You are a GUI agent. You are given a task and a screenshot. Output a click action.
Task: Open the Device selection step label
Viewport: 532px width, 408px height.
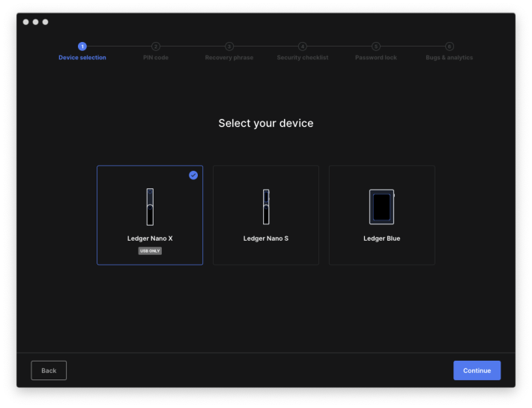click(82, 58)
